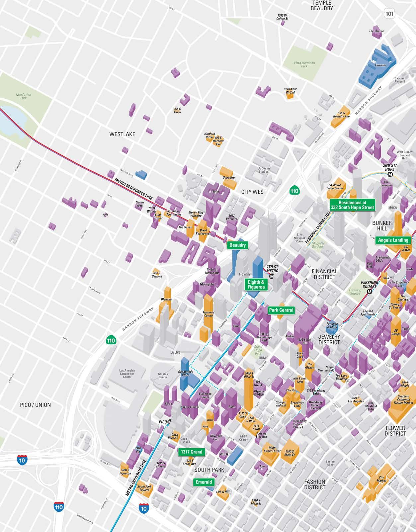Screen dimensions: 416x532
Task: Select the Angels Landing green label
Action: click(393, 240)
